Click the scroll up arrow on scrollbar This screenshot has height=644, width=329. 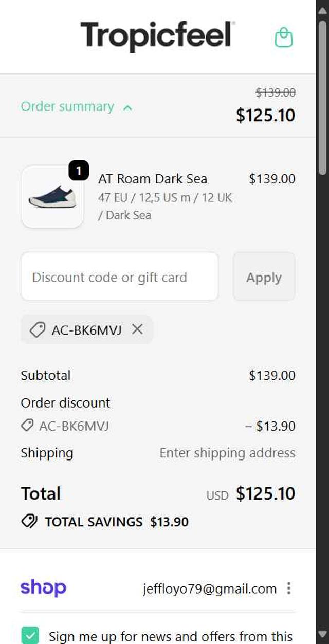click(322, 9)
